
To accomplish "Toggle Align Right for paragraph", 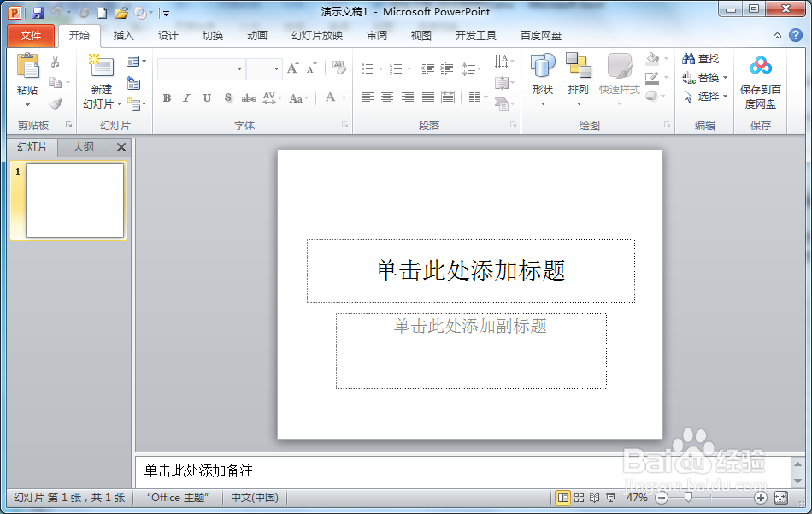I will coord(408,97).
